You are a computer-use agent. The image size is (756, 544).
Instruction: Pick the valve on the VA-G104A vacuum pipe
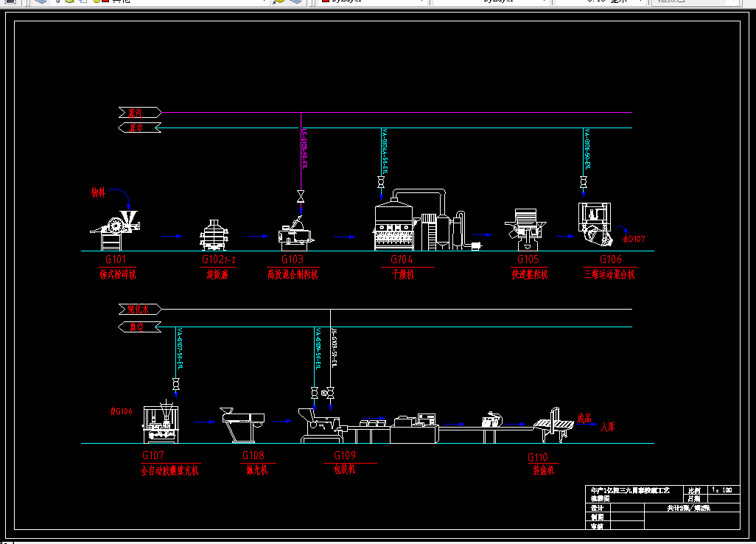point(381,182)
